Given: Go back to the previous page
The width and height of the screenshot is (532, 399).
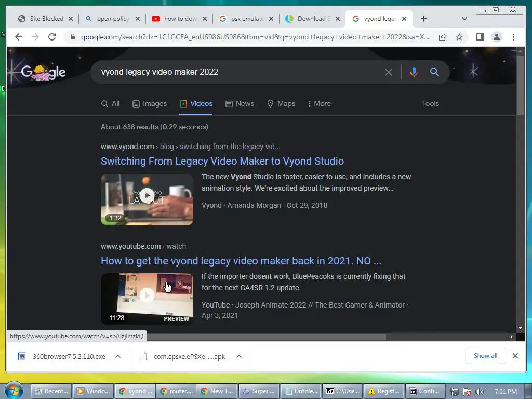Looking at the screenshot, I should pos(19,37).
